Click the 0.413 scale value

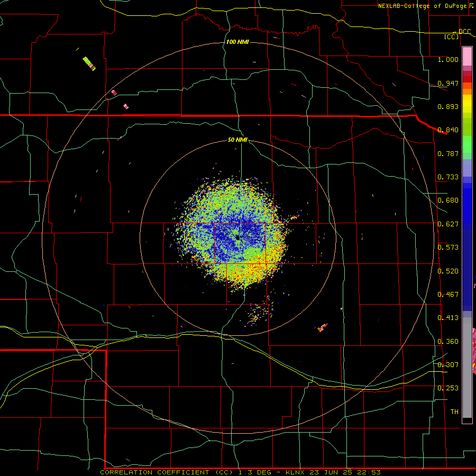tap(448, 318)
